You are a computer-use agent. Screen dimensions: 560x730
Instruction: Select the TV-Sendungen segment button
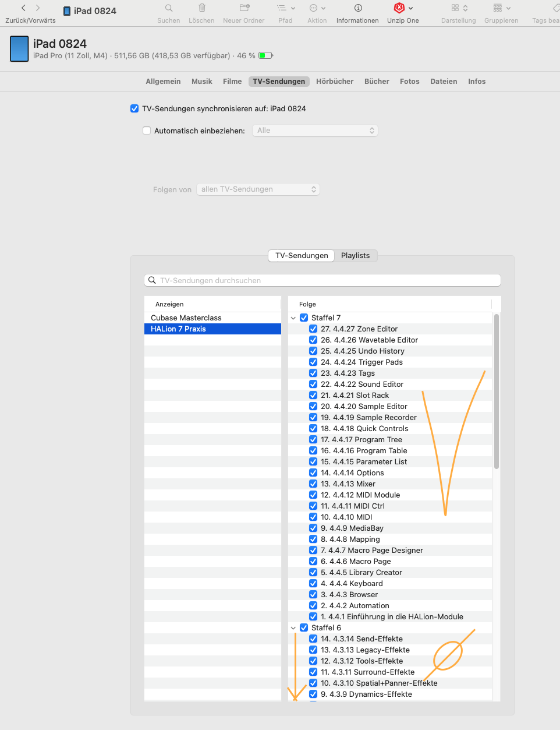tap(302, 255)
